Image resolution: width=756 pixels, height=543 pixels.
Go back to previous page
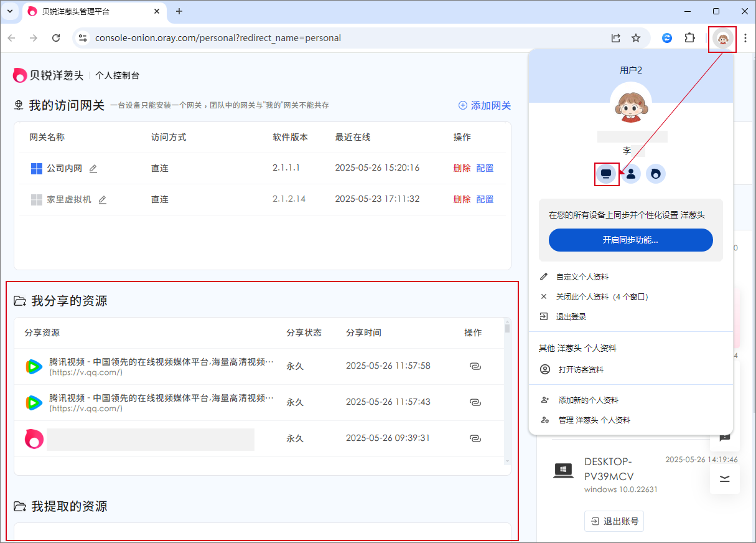[x=11, y=38]
